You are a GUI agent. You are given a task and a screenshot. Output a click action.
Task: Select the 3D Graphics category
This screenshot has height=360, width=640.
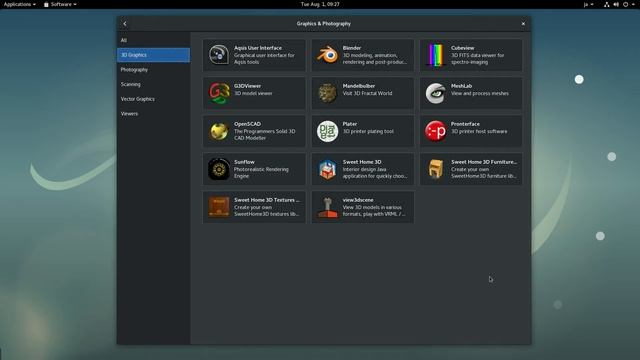pyautogui.click(x=153, y=55)
